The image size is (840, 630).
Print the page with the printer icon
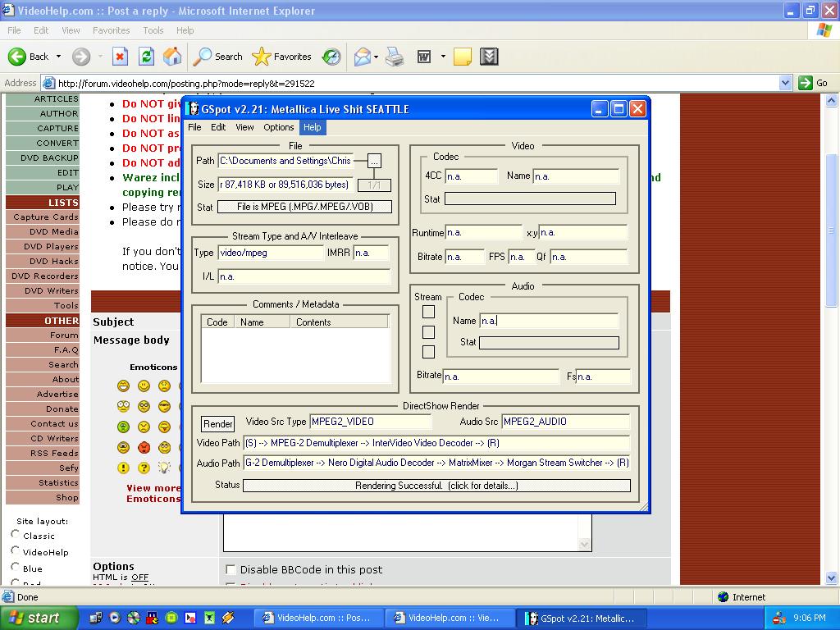tap(395, 57)
